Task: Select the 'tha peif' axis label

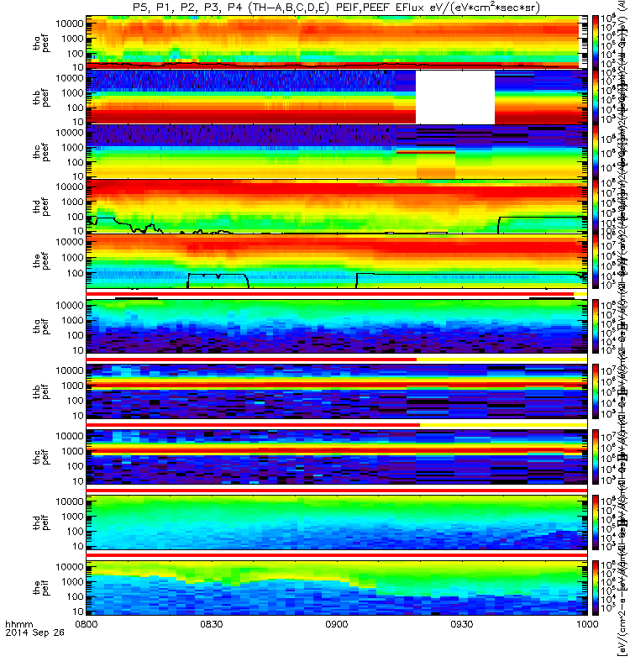Action: (x=41, y=326)
